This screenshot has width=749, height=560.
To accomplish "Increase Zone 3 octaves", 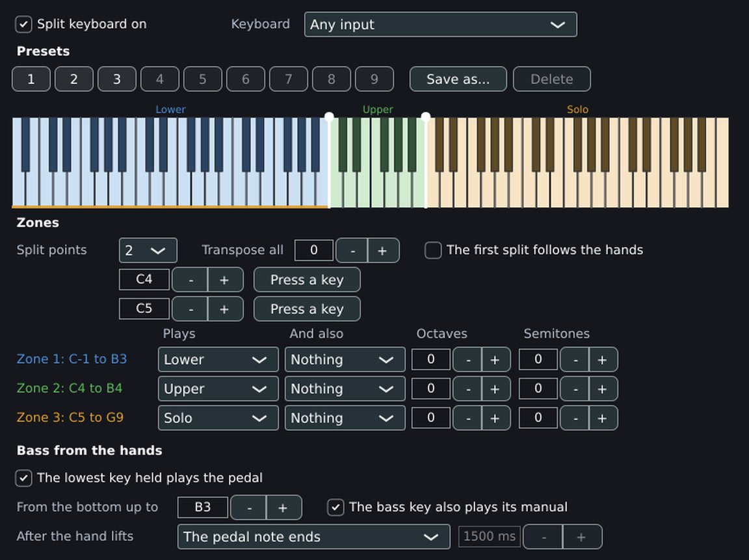I will (496, 418).
